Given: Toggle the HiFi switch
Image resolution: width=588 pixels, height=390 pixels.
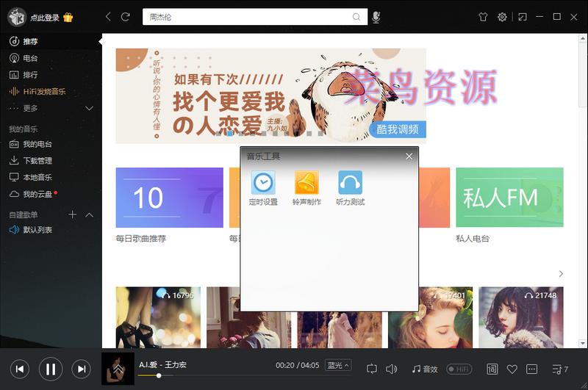Looking at the screenshot, I should [459, 369].
